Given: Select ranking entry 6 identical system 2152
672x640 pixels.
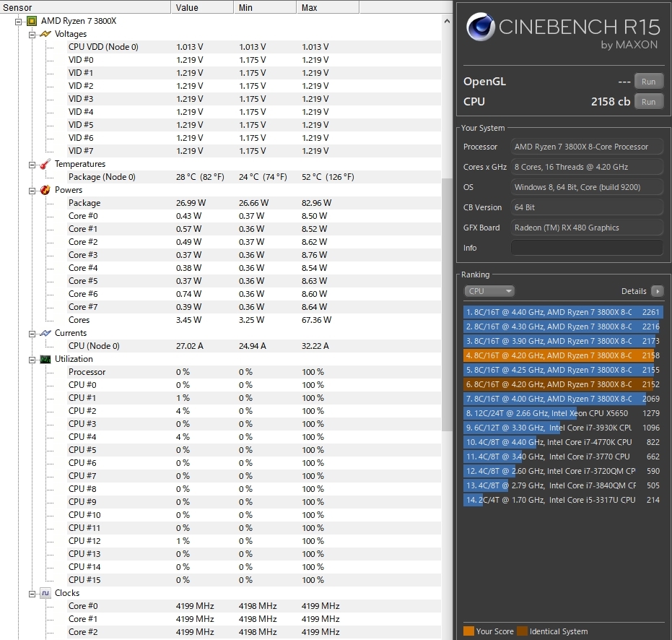Looking at the screenshot, I should (563, 384).
